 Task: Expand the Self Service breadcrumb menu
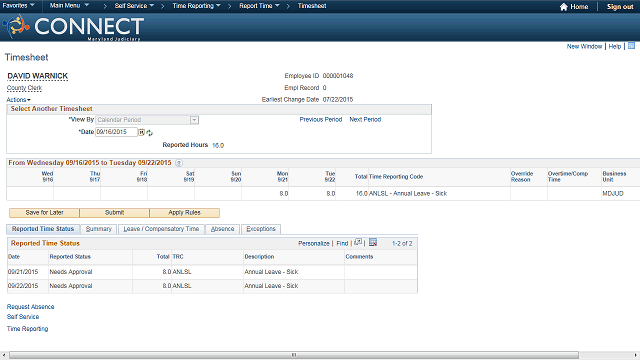click(x=134, y=6)
